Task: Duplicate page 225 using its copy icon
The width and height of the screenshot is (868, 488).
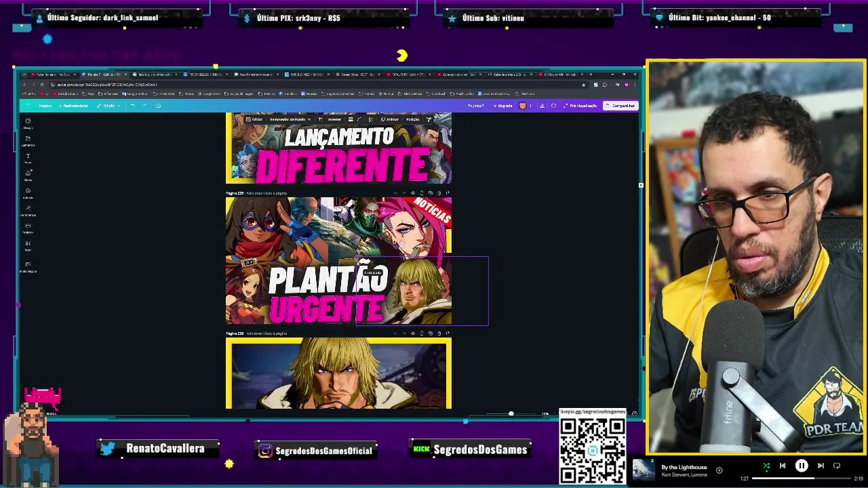Action: (x=430, y=192)
